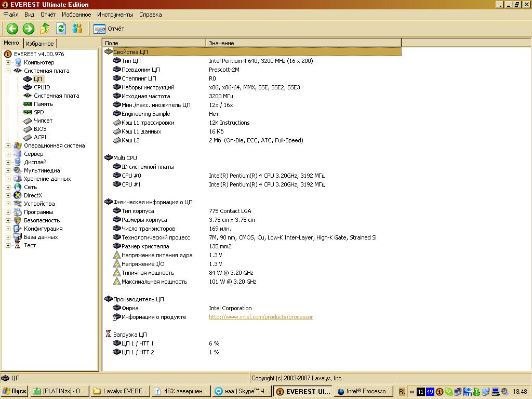Open the Вид menu
The image size is (532, 399).
pyautogui.click(x=29, y=15)
